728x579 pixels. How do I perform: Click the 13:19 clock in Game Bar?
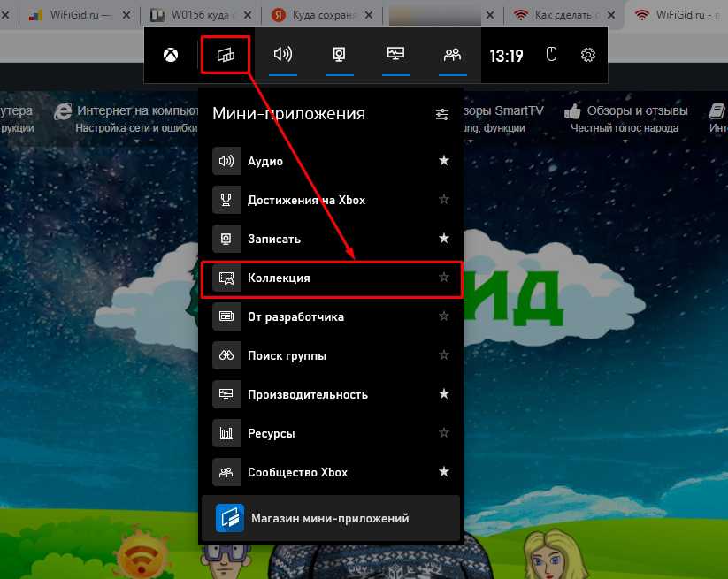click(506, 56)
